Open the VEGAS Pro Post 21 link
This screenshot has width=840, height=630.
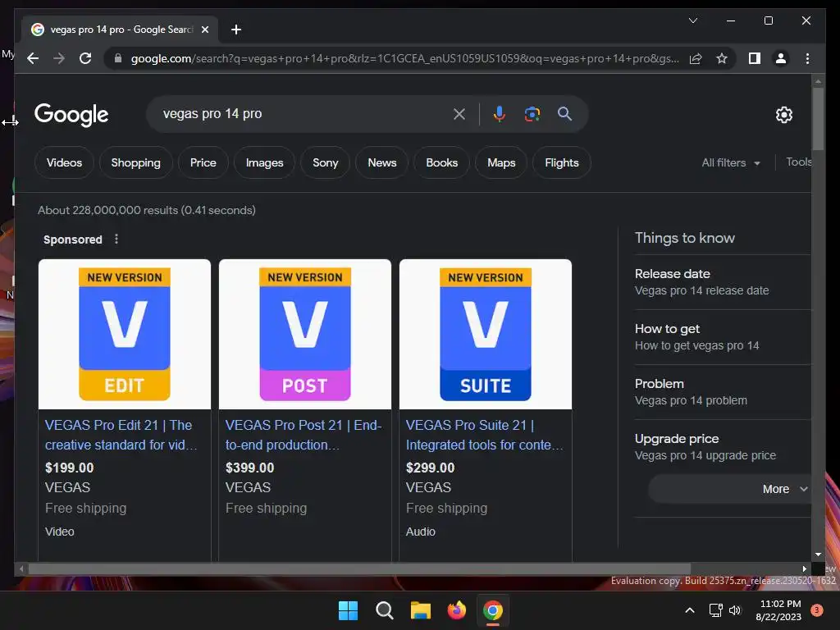pos(304,435)
